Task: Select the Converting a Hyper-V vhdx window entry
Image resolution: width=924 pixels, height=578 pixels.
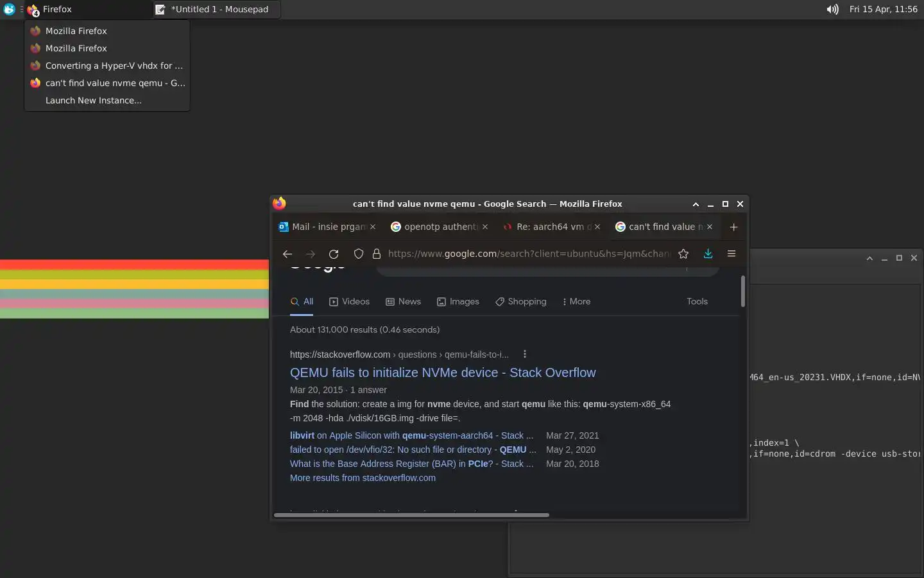Action: pyautogui.click(x=107, y=66)
